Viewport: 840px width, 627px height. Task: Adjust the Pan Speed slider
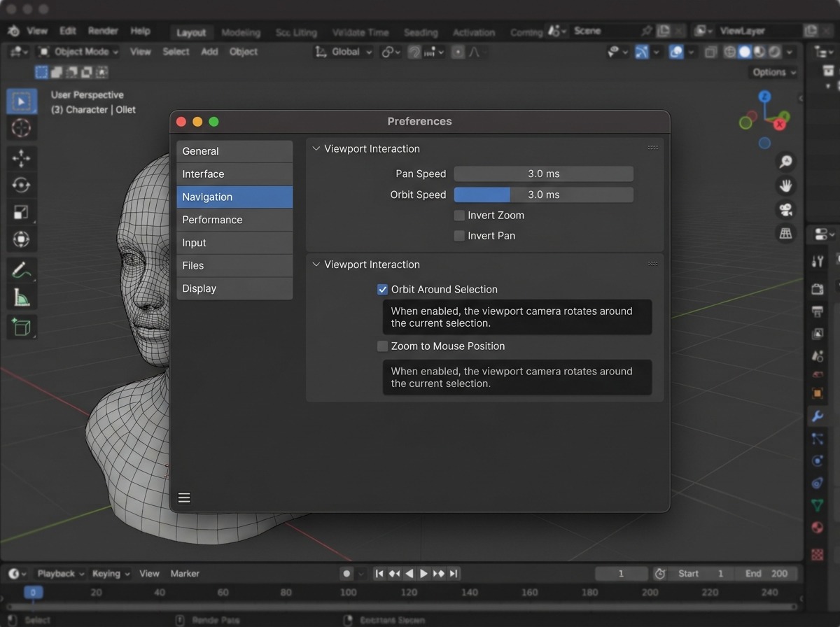[x=544, y=174]
